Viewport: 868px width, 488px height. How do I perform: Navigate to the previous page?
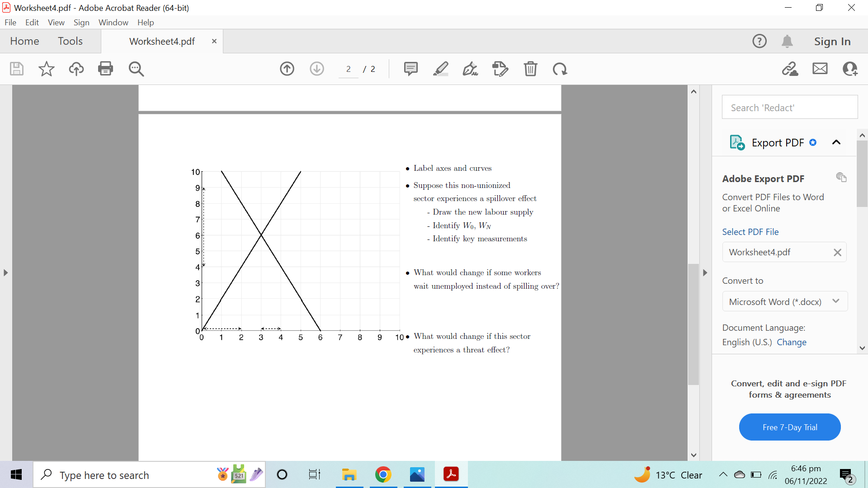pyautogui.click(x=287, y=69)
